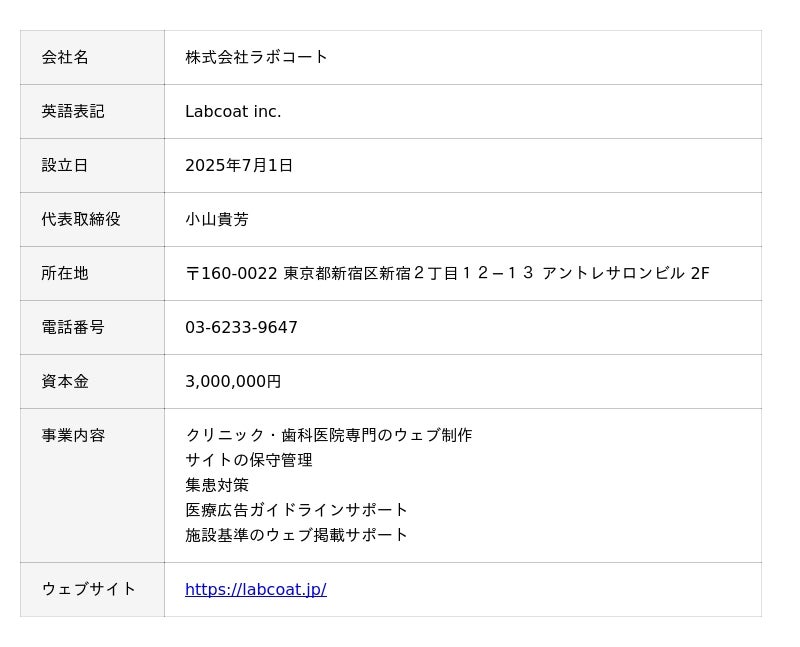Click the 事業内容 label cell
The width and height of the screenshot is (800, 647).
pyautogui.click(x=92, y=486)
